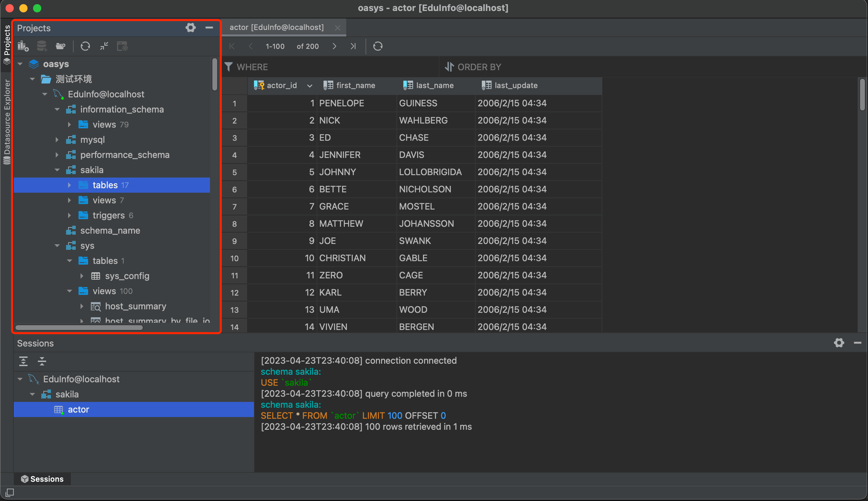Select row header number 10
868x501 pixels.
click(234, 258)
